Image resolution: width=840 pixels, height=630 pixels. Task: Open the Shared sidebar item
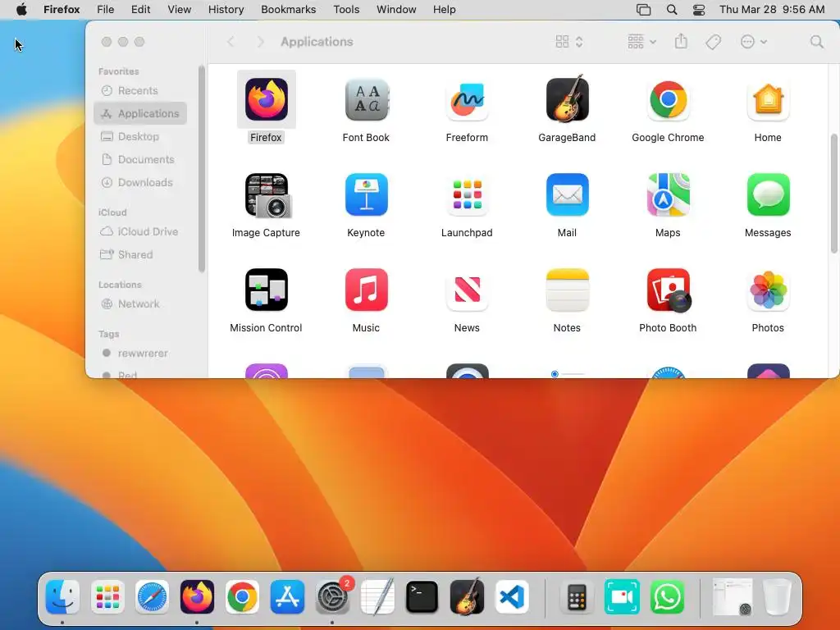(140, 255)
